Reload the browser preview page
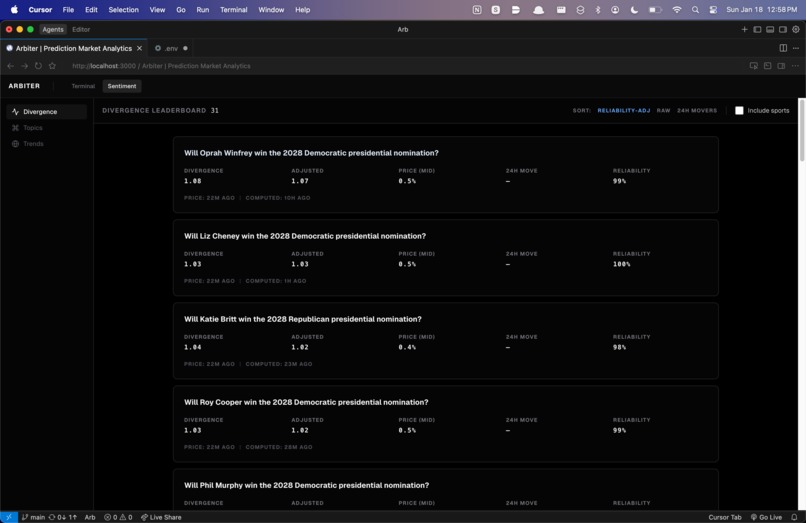This screenshot has width=806, height=523. (38, 66)
